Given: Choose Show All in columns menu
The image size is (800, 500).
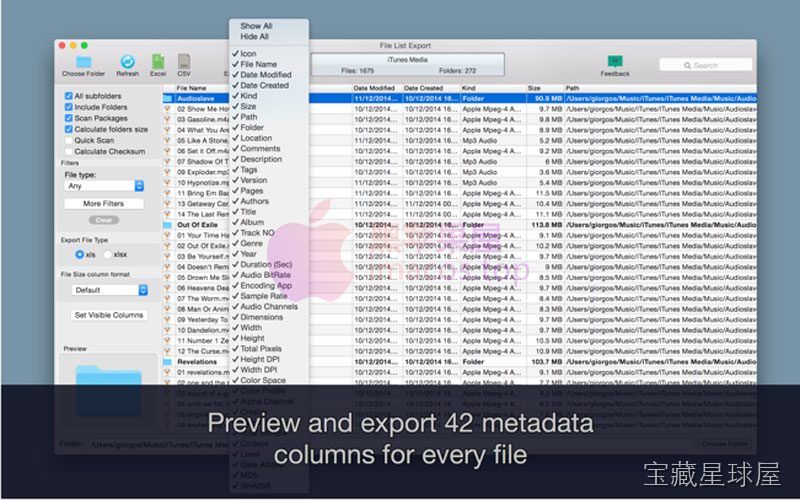Looking at the screenshot, I should click(x=256, y=26).
